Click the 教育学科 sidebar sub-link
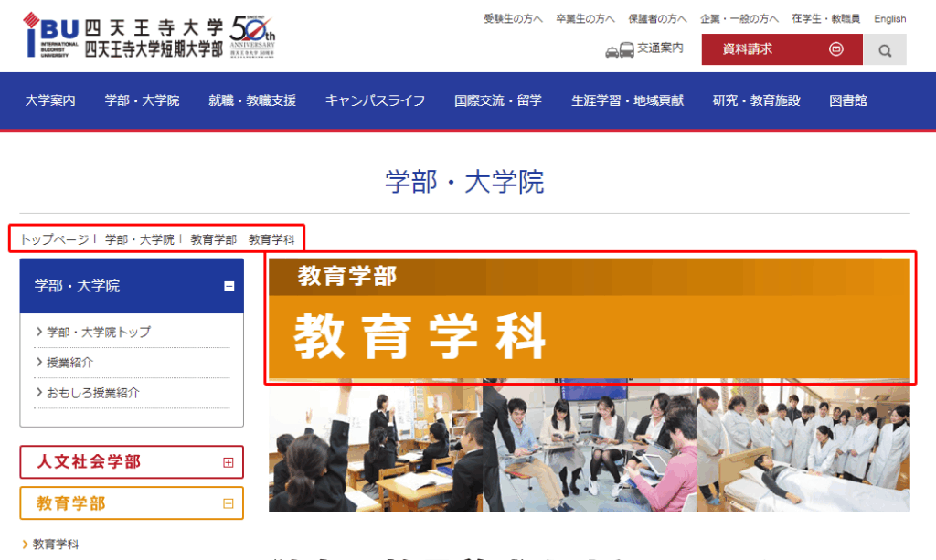 click(56, 544)
